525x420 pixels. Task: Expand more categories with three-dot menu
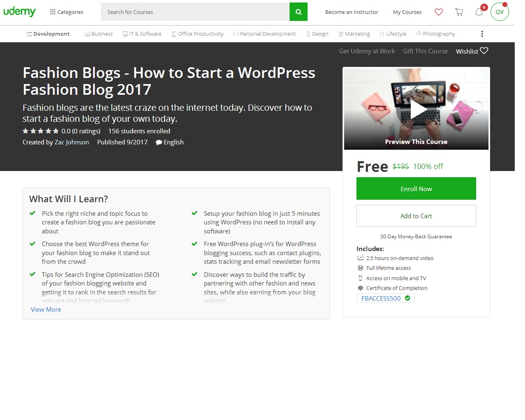[482, 34]
